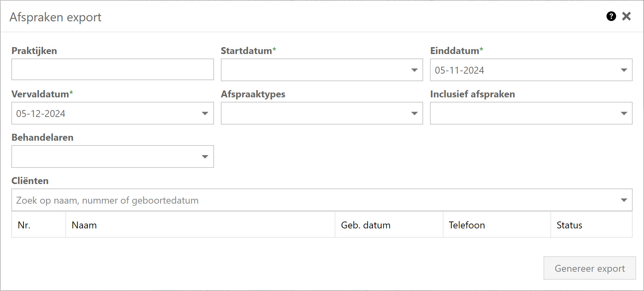Click the Einddatum field showing 05-11-2024
Viewport: 644px width, 291px height.
516,70
